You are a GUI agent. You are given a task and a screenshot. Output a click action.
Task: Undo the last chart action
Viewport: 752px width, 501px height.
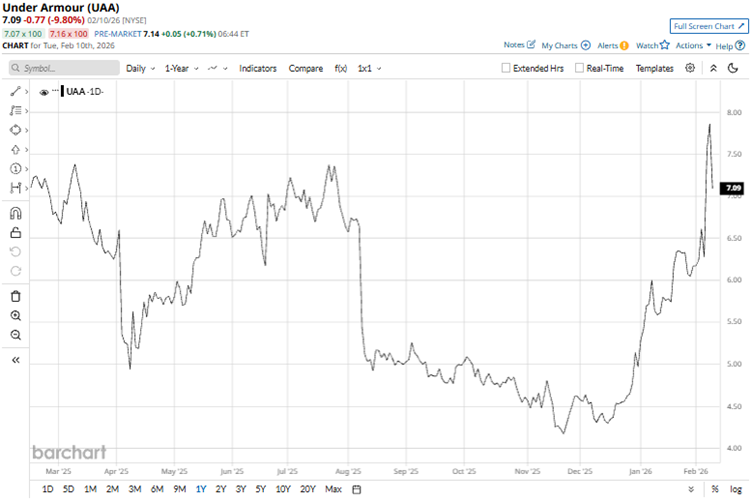coord(15,252)
